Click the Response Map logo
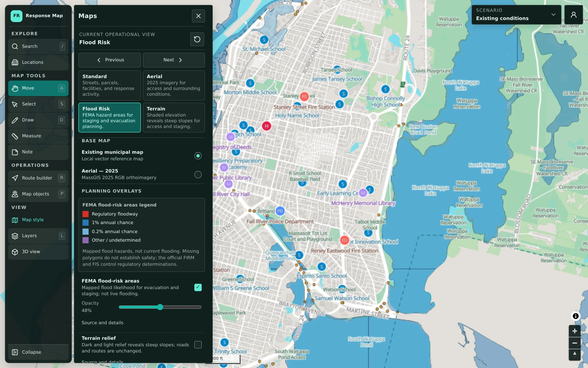Image resolution: width=588 pixels, height=368 pixels. (x=17, y=16)
